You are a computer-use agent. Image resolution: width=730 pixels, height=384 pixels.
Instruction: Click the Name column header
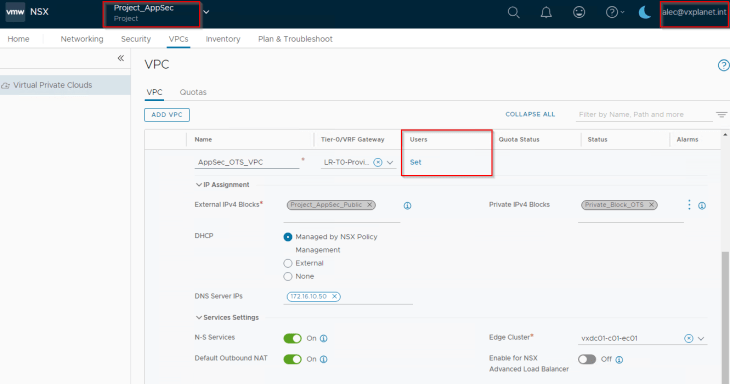coord(203,140)
